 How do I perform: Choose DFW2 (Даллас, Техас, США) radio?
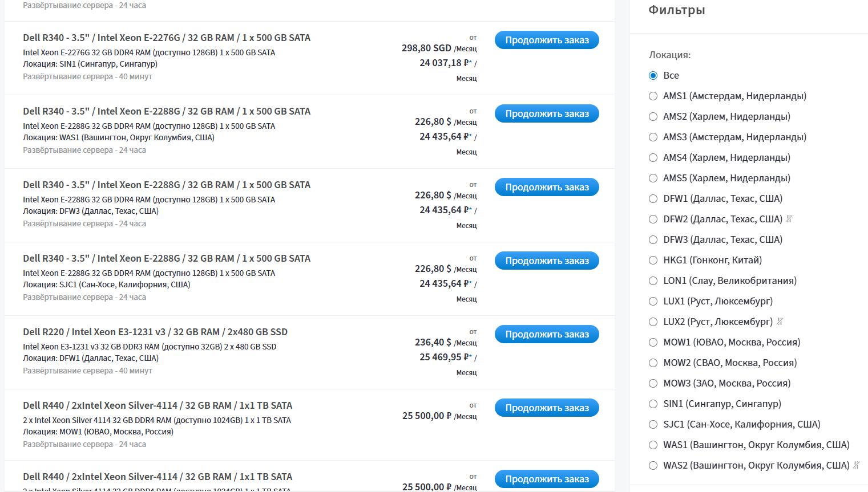click(x=653, y=219)
